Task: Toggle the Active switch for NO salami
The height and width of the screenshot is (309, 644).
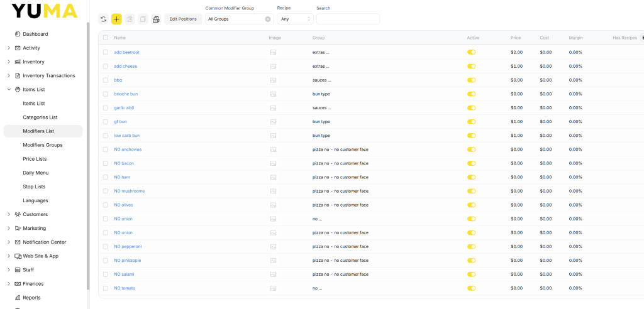Action: (471, 274)
